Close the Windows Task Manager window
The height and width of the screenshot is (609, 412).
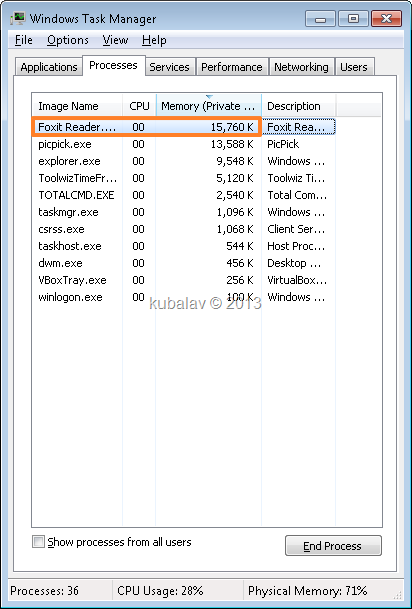pos(386,18)
